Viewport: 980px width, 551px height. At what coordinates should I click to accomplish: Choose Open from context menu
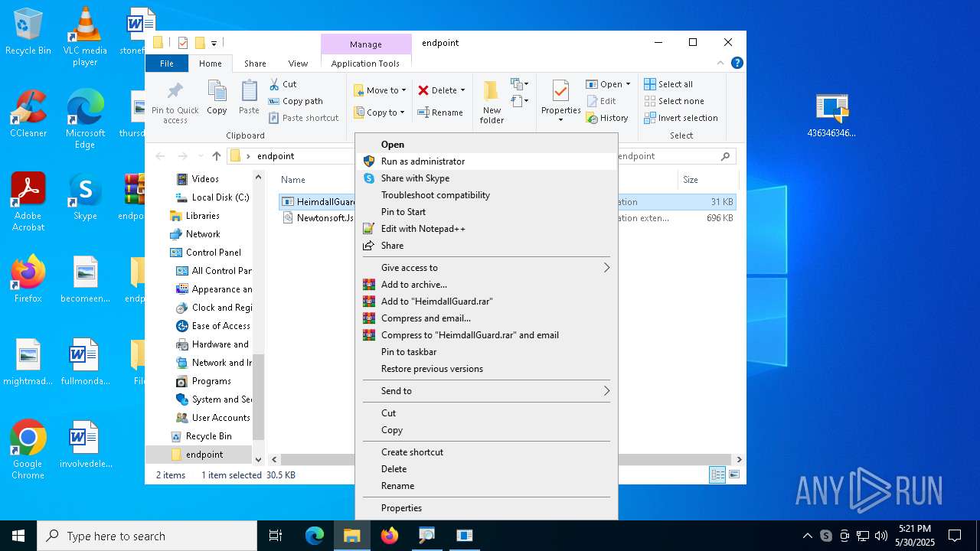click(x=487, y=145)
